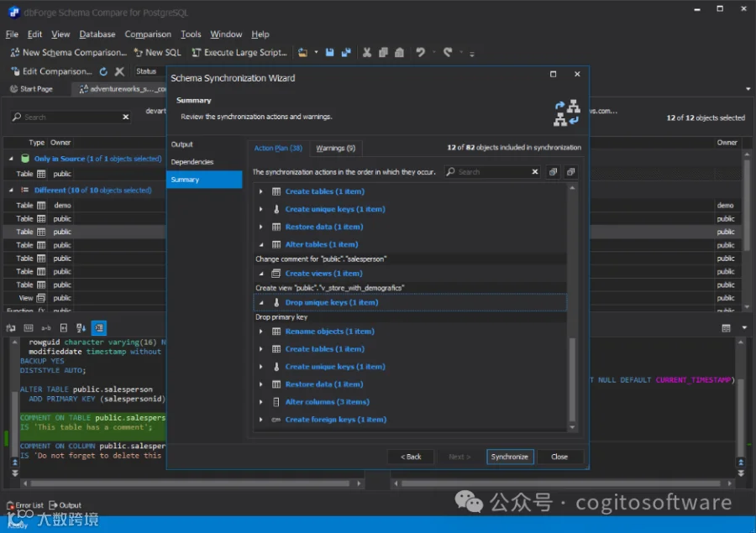Click the second diff viewer toolbar icon
Screen dimensions: 756x533
pos(29,328)
